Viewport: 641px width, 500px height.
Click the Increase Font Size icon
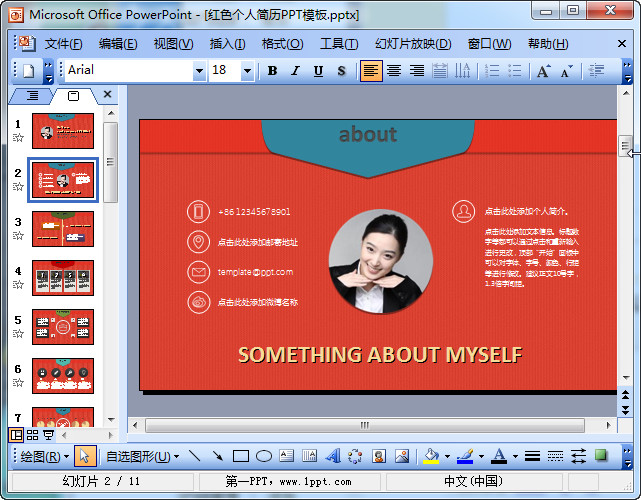tap(543, 71)
